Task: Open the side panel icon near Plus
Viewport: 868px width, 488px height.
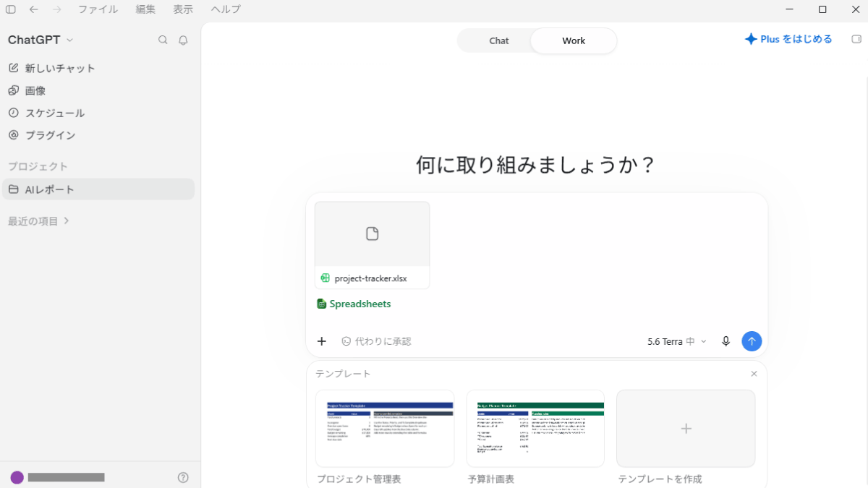Action: 857,39
